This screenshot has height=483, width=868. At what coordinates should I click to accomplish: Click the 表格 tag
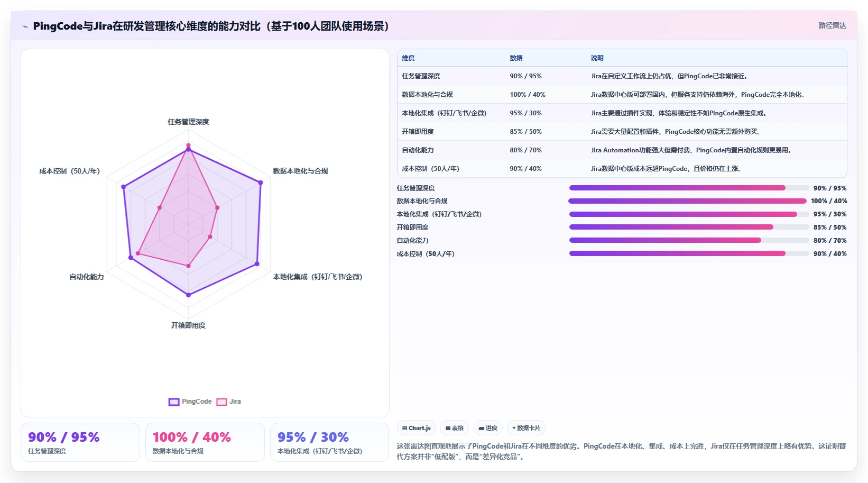pyautogui.click(x=454, y=428)
